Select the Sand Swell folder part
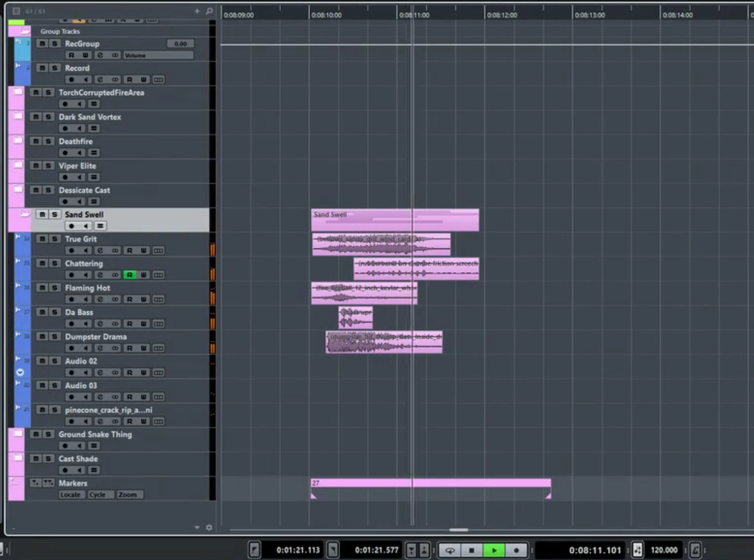754x560 pixels. (x=395, y=220)
